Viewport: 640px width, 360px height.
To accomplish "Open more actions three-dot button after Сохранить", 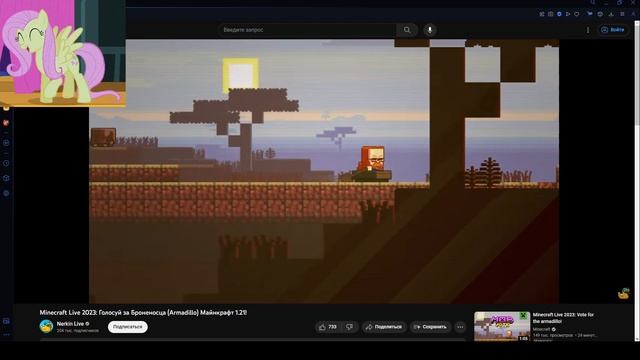I will pos(460,327).
